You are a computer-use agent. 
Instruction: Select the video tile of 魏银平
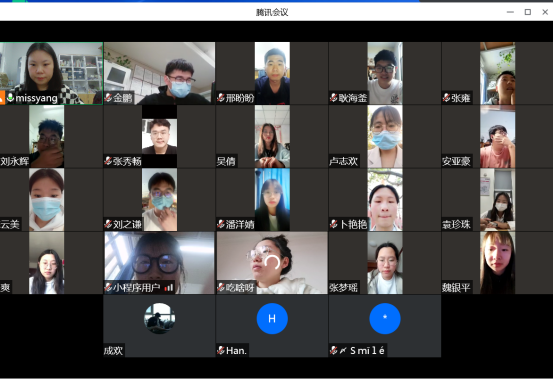pos(497,263)
